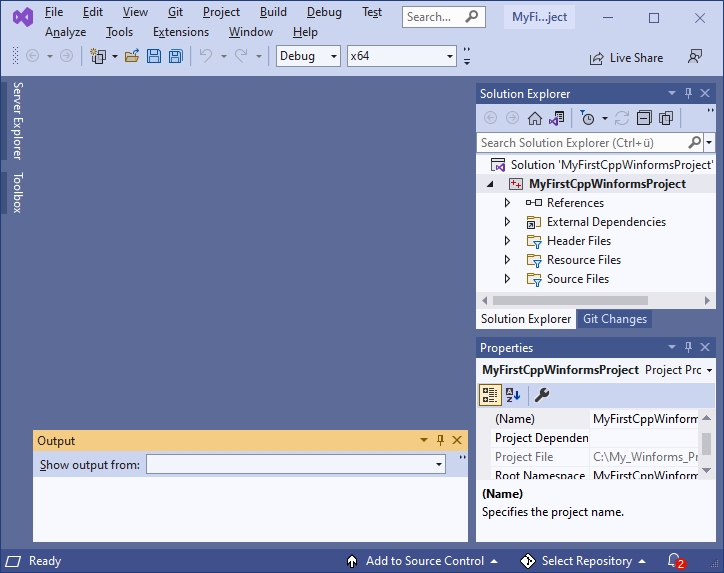Viewport: 724px width, 573px height.
Task: Click the search magnifier in Solution Explorer
Action: (x=694, y=143)
